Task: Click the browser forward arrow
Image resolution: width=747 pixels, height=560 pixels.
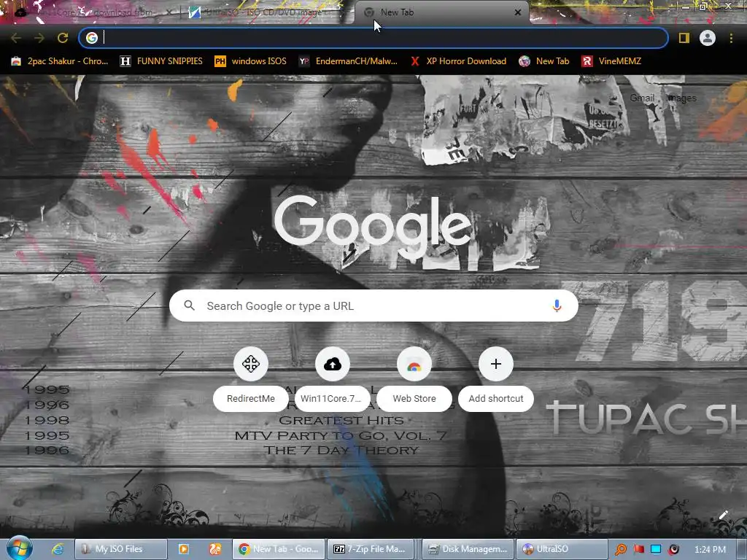Action: (39, 38)
